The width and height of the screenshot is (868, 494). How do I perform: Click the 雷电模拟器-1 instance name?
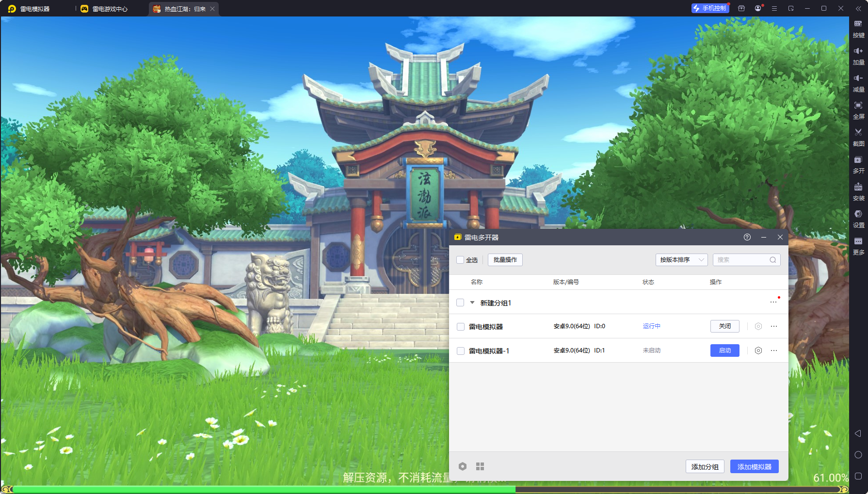point(489,351)
